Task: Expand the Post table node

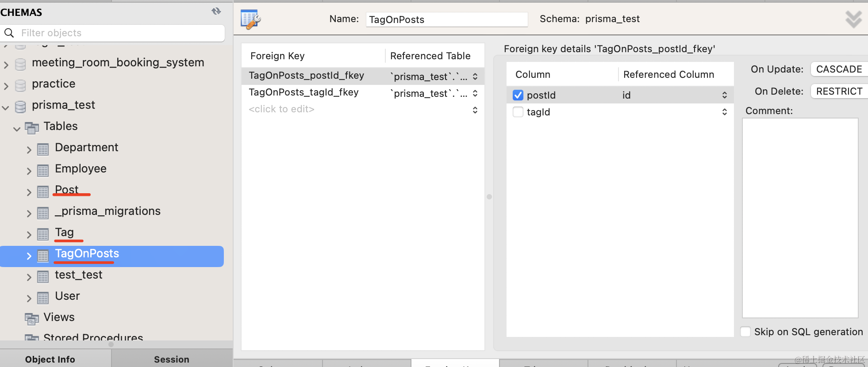Action: (x=29, y=192)
